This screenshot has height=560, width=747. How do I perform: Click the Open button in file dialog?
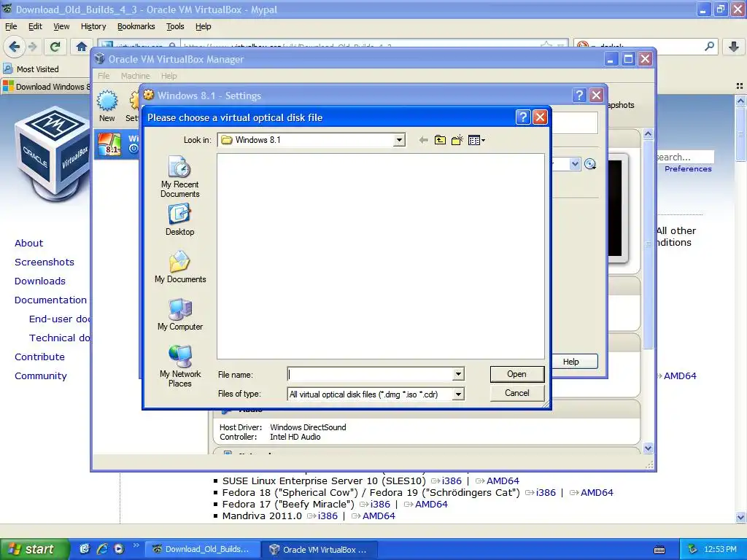click(517, 374)
